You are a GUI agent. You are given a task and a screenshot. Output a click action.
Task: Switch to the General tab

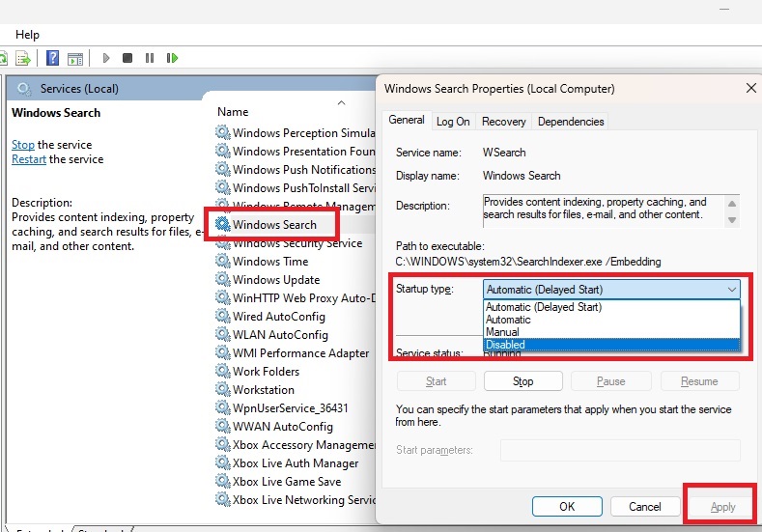point(407,120)
